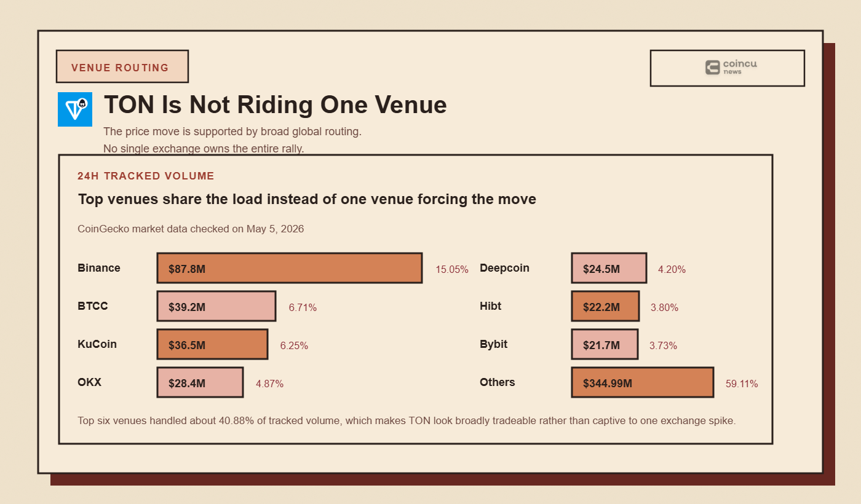Click the Binance $87.8M bar
The width and height of the screenshot is (861, 504).
pyautogui.click(x=290, y=268)
